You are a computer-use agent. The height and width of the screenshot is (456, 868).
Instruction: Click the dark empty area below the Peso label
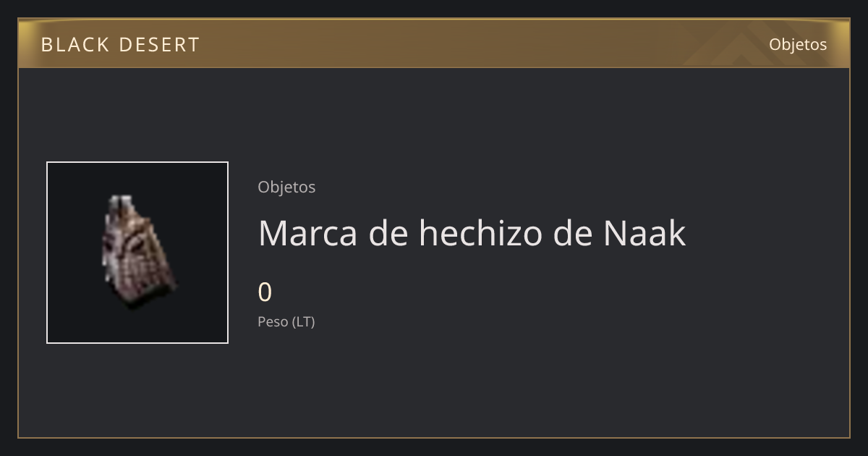click(x=434, y=384)
